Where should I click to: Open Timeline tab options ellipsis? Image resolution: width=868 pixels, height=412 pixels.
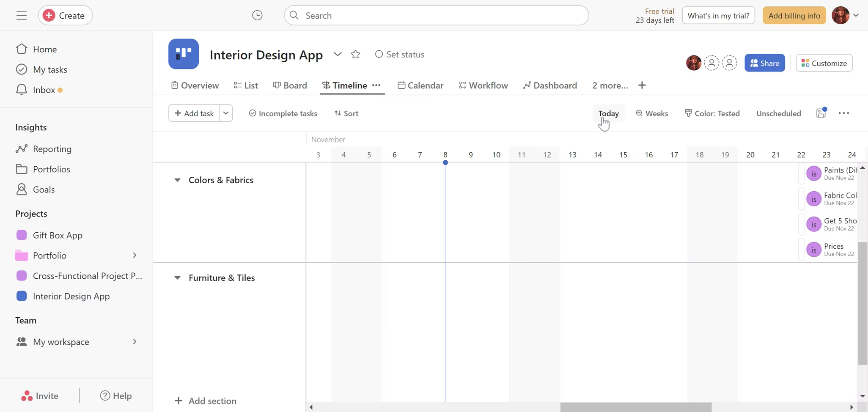point(376,85)
